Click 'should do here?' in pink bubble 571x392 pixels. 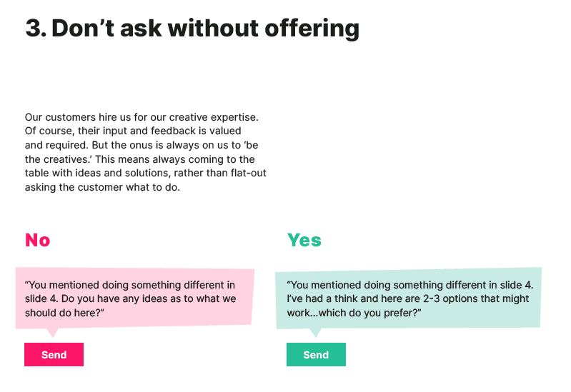[64, 313]
